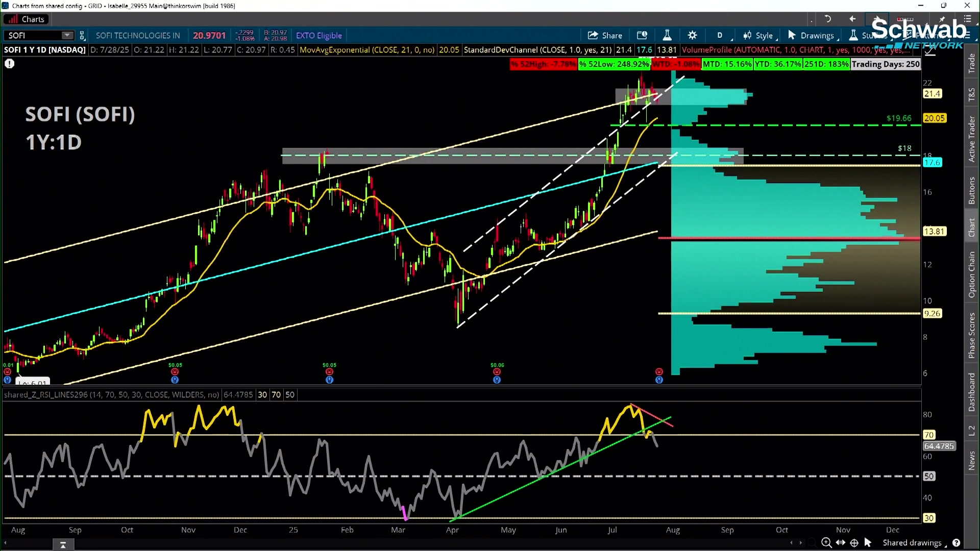Open the D timeframe dropdown
Screen dimensions: 980x551
[721, 35]
